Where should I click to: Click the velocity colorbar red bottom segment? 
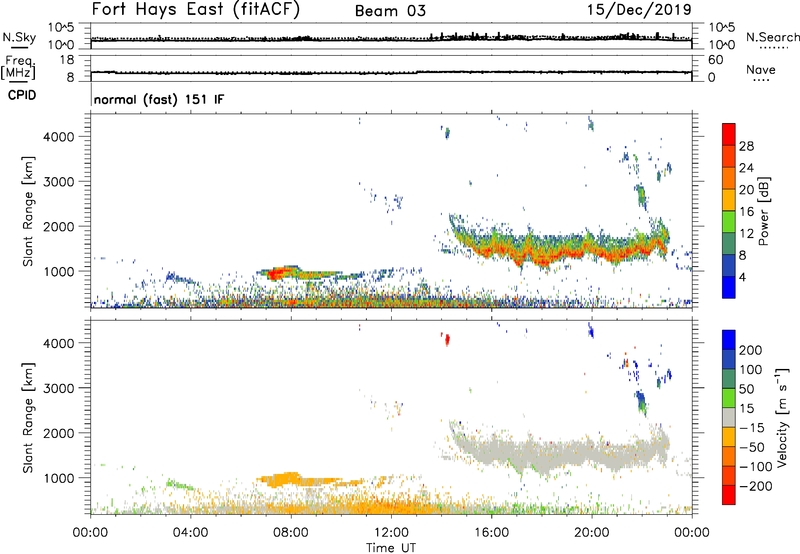coord(729,495)
